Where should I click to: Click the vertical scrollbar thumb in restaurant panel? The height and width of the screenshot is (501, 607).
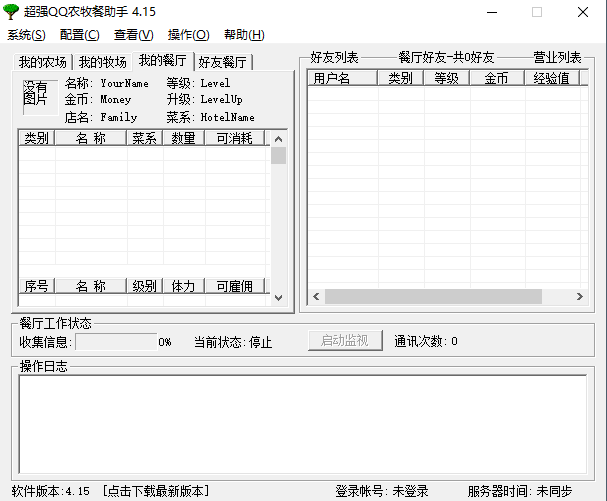pyautogui.click(x=278, y=156)
